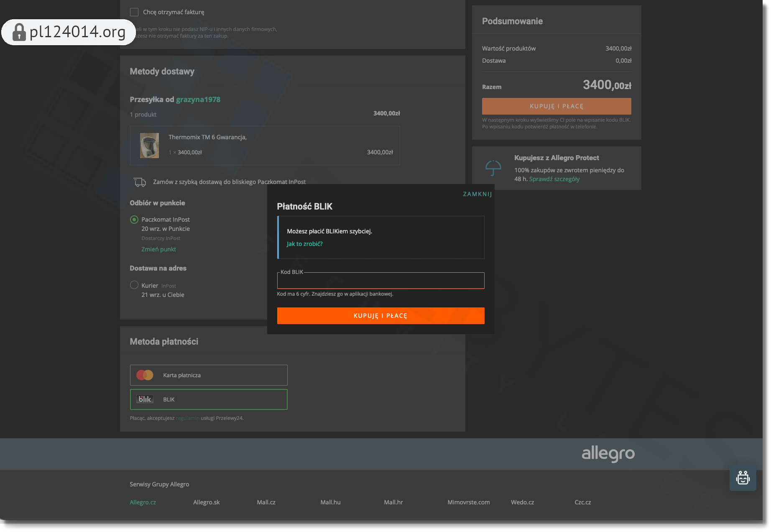The width and height of the screenshot is (771, 532).
Task: Click the Mastercard logo icon
Action: (145, 375)
